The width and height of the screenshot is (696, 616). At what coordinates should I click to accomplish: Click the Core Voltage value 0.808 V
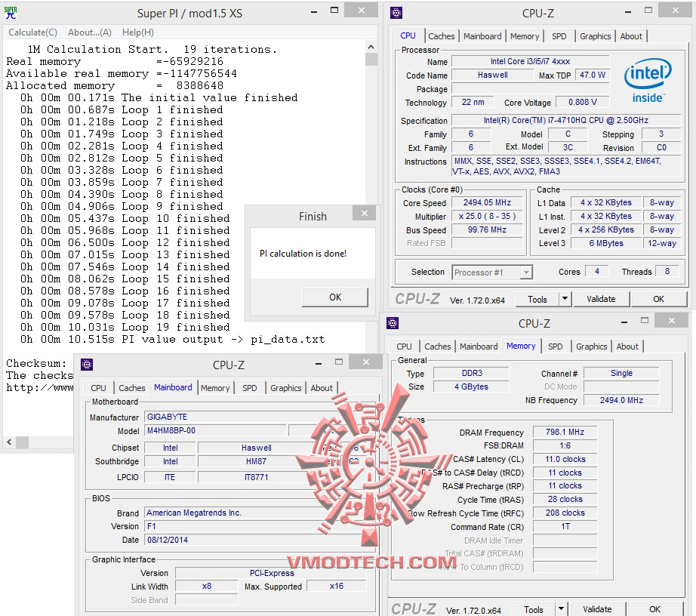(x=582, y=102)
